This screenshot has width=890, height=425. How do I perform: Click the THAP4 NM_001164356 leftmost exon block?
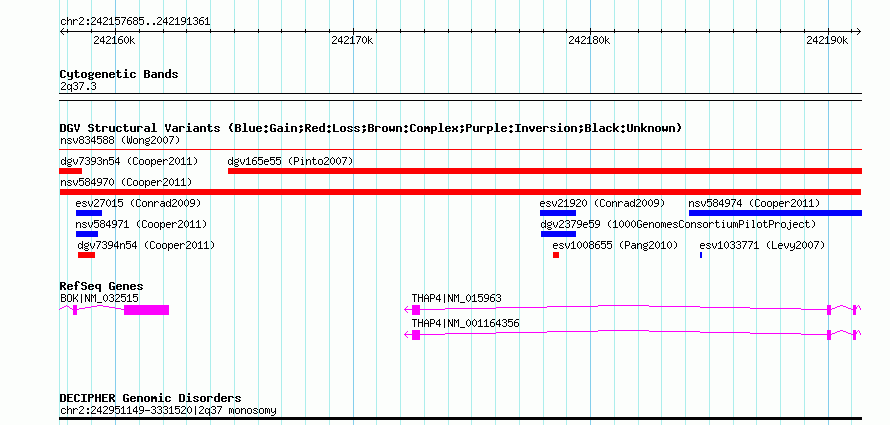tap(416, 335)
